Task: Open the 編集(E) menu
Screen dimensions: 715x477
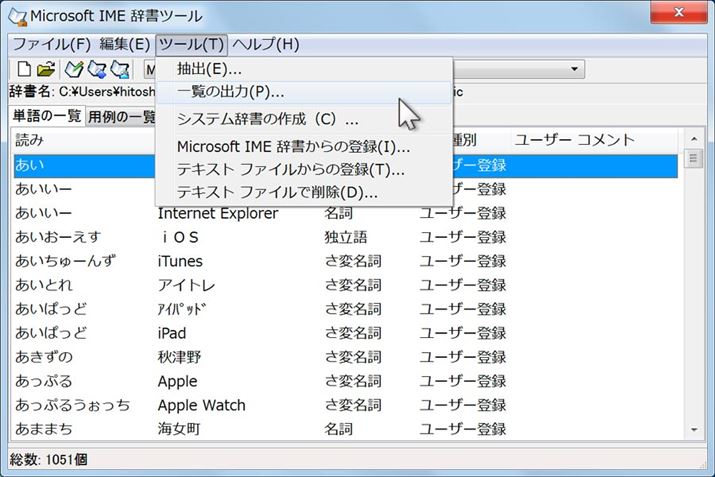Action: point(124,44)
